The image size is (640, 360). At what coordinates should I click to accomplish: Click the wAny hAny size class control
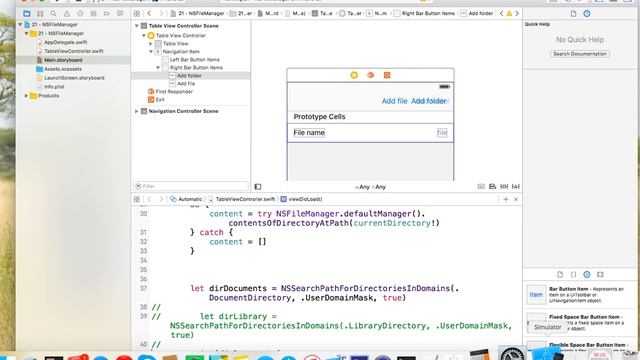click(371, 187)
